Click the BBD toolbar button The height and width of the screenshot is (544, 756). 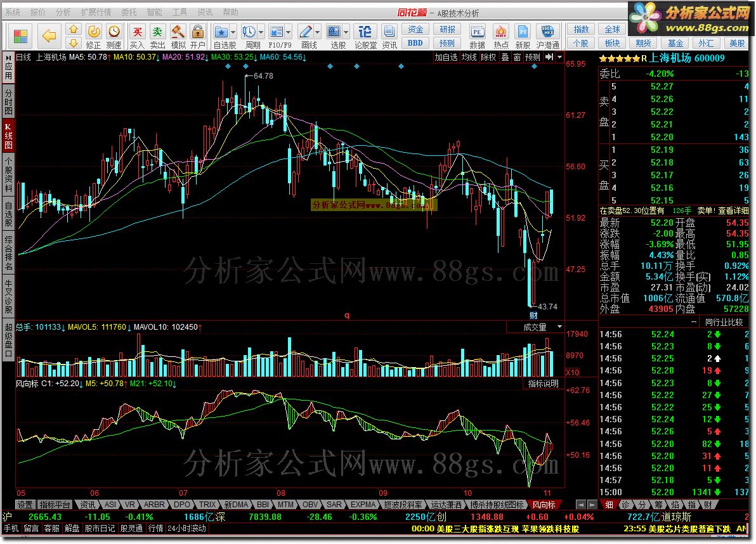click(415, 43)
